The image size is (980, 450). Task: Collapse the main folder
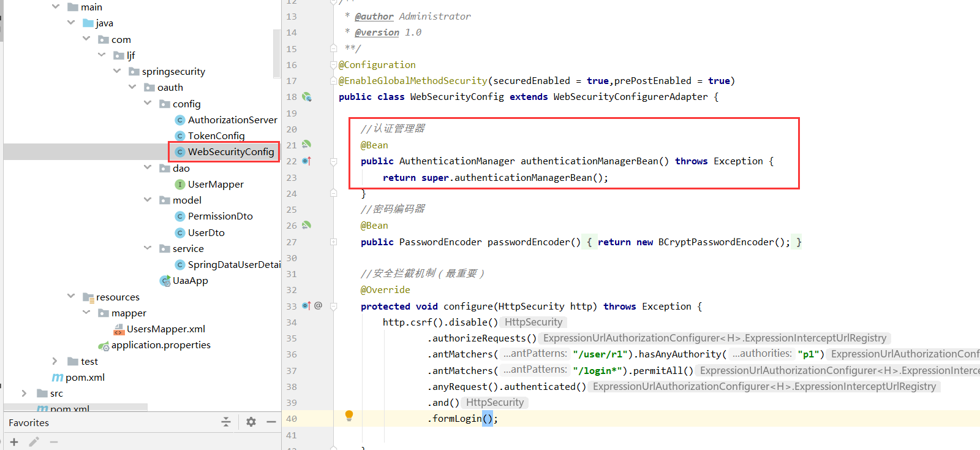pyautogui.click(x=56, y=7)
